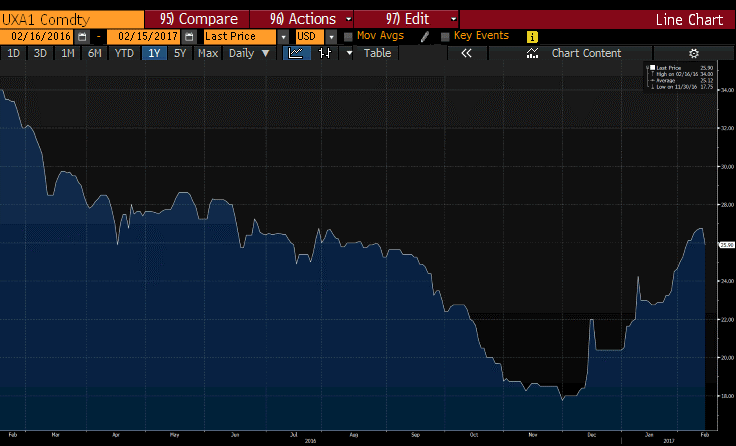Click the 18.00 y-axis label
The width and height of the screenshot is (736, 446).
click(x=728, y=396)
